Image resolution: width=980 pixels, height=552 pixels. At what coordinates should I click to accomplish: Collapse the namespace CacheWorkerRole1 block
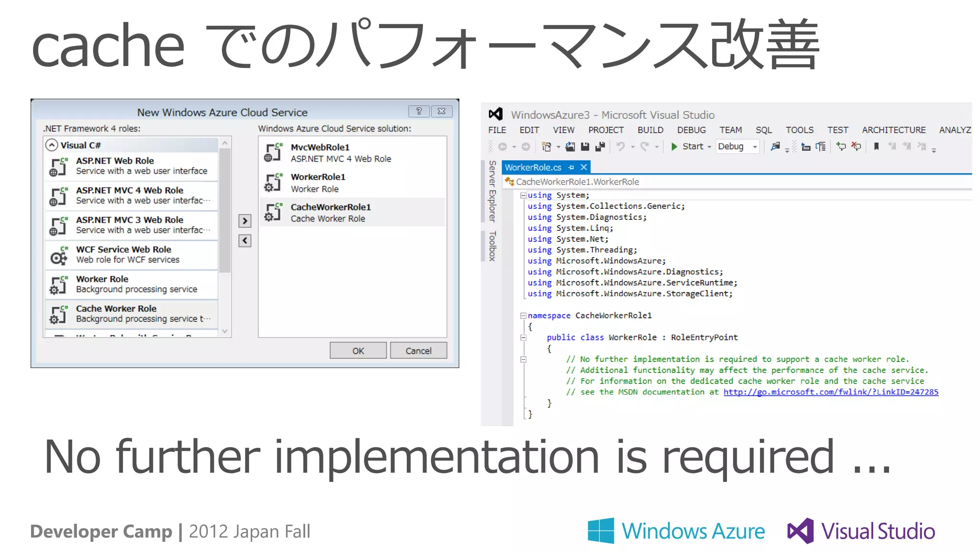523,316
